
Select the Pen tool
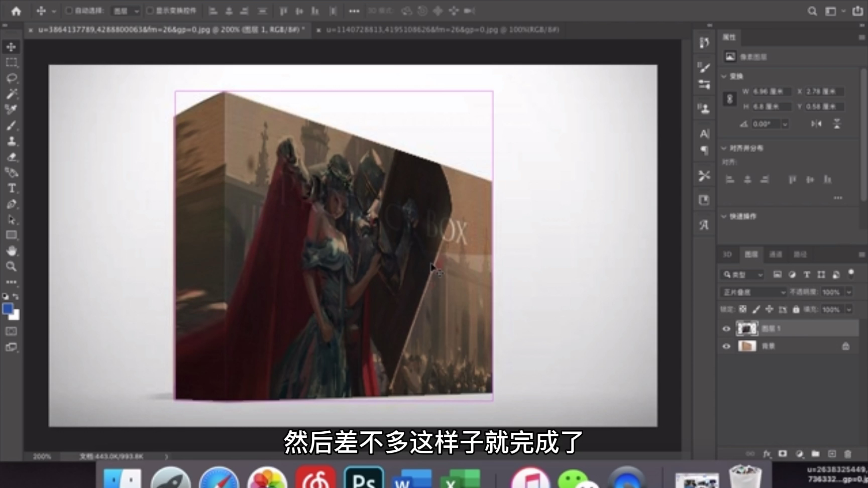point(11,204)
